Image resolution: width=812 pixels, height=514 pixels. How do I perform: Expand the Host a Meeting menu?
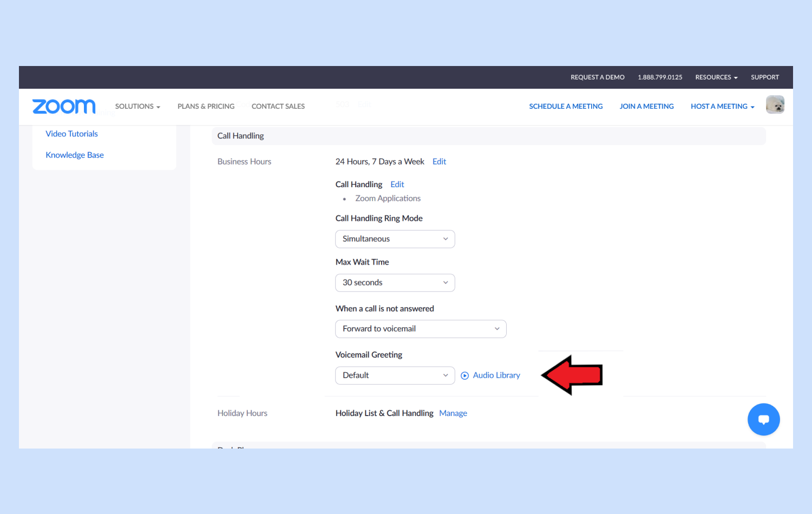[x=722, y=107]
